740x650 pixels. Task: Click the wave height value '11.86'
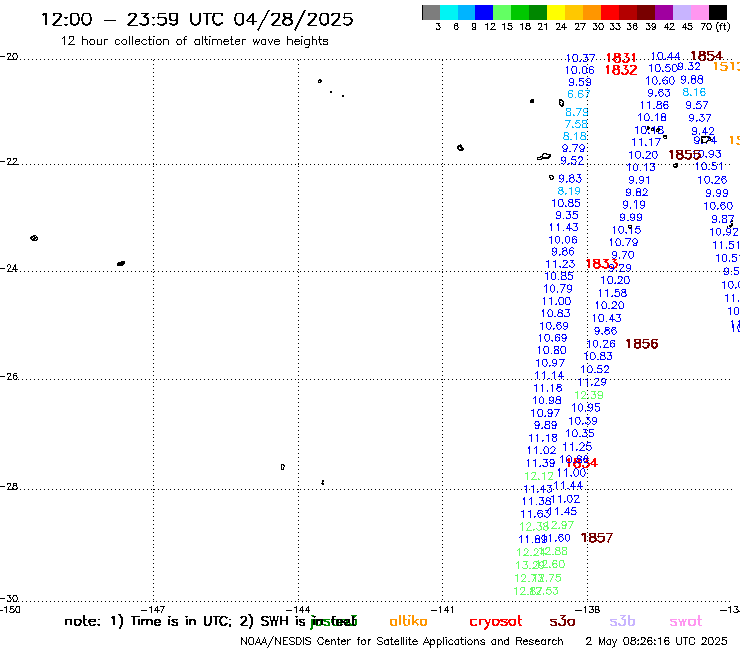(x=654, y=105)
